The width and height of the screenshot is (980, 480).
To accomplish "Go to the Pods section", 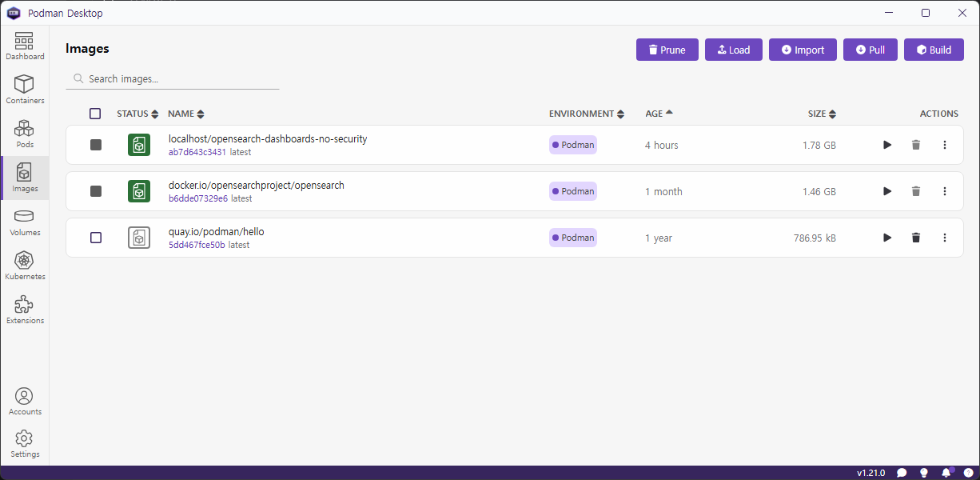I will (x=25, y=134).
